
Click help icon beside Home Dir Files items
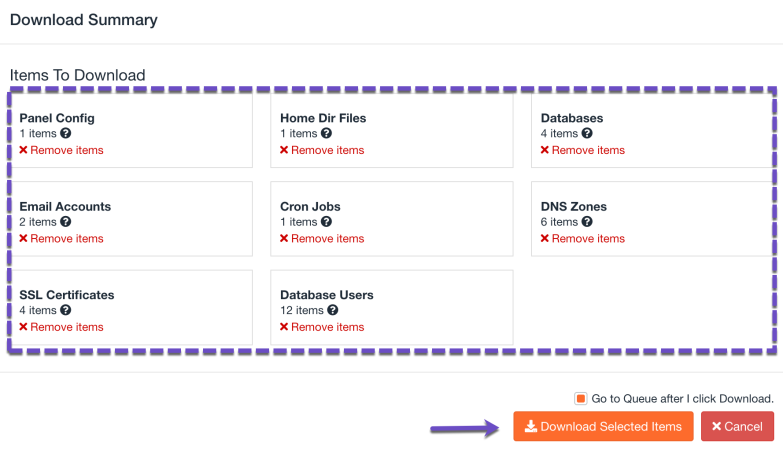pos(327,133)
